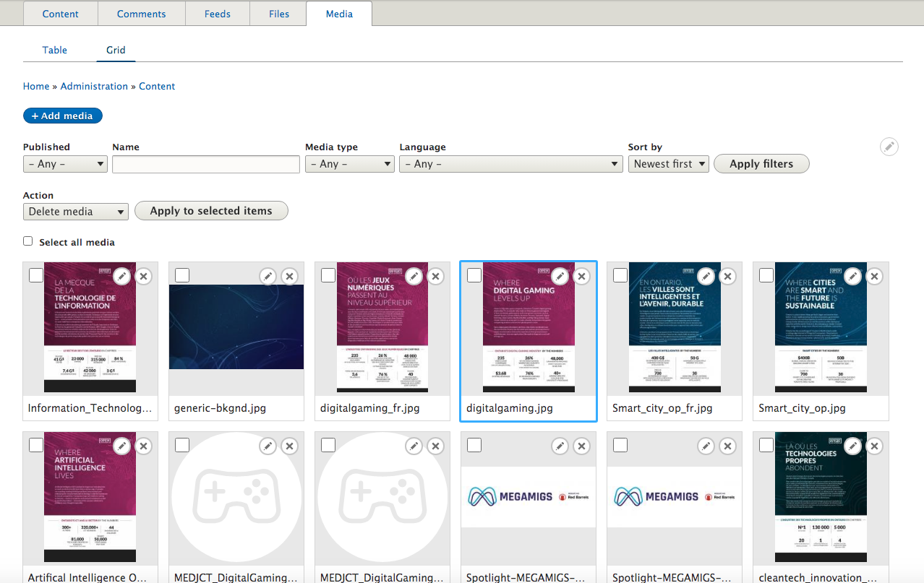Viewport: 924px width, 583px height.
Task: Click the Apply filters button
Action: pos(761,164)
